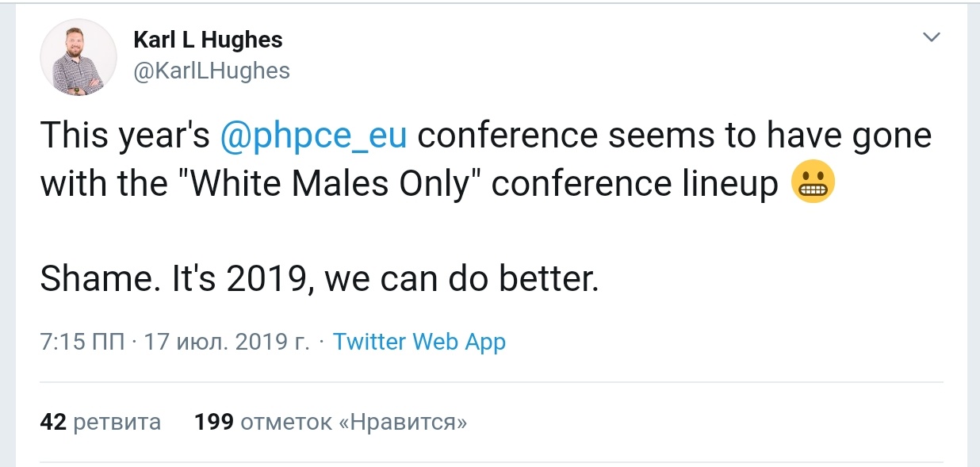
Task: Click the word "Shame." in the tweet
Action: (97, 281)
